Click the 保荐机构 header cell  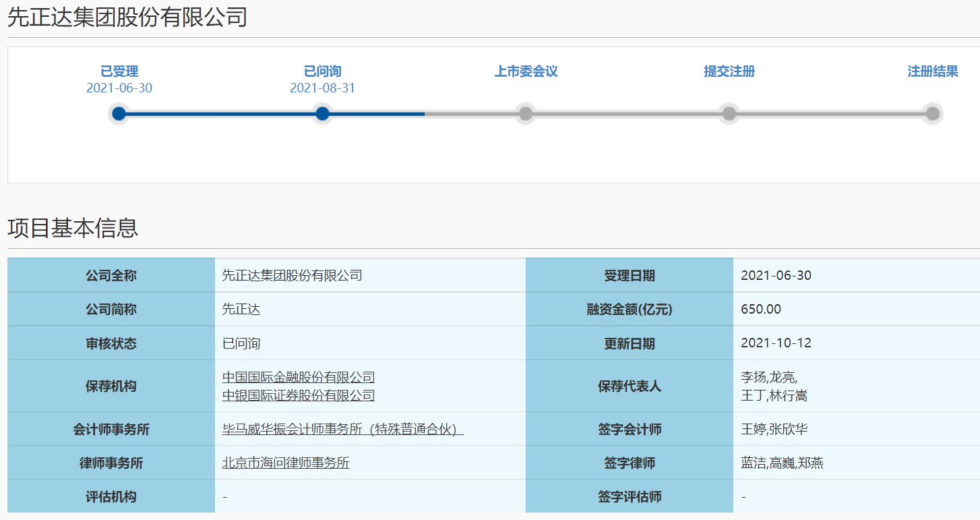tap(111, 386)
